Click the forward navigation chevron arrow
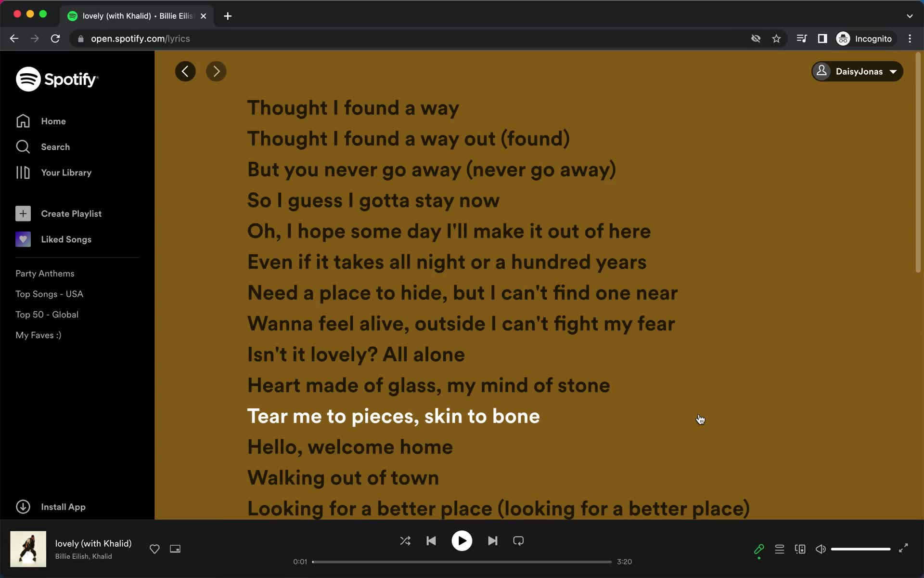Viewport: 924px width, 578px height. click(217, 71)
